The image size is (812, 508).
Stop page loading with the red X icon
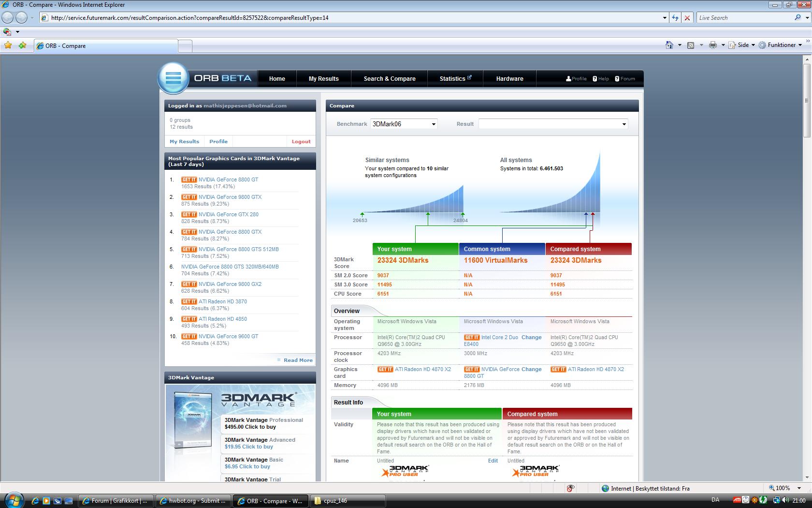pos(687,17)
